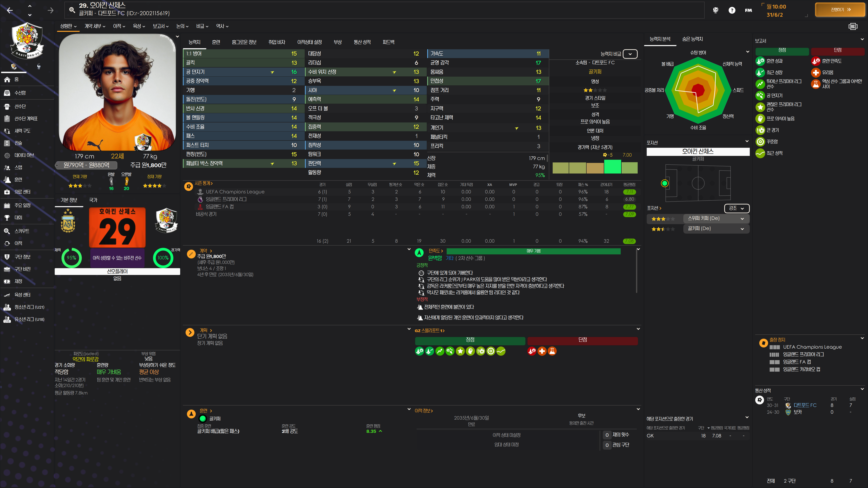
Task: Open 수신함 inbox in sidebar
Action: coord(27,93)
